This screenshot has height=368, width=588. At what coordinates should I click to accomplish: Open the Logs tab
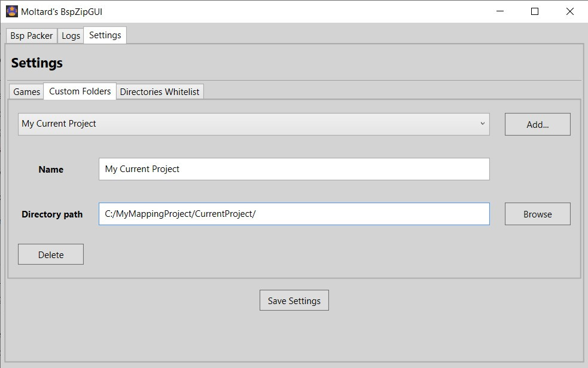[x=71, y=35]
